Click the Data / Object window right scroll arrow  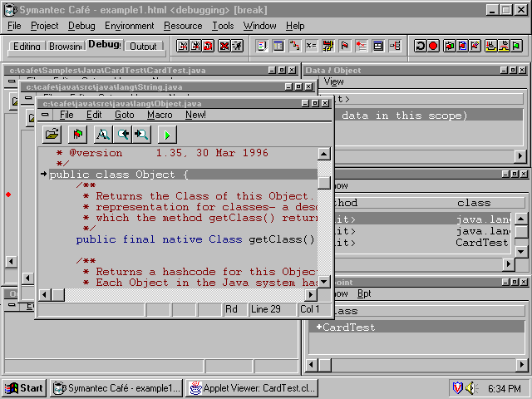coord(520,156)
